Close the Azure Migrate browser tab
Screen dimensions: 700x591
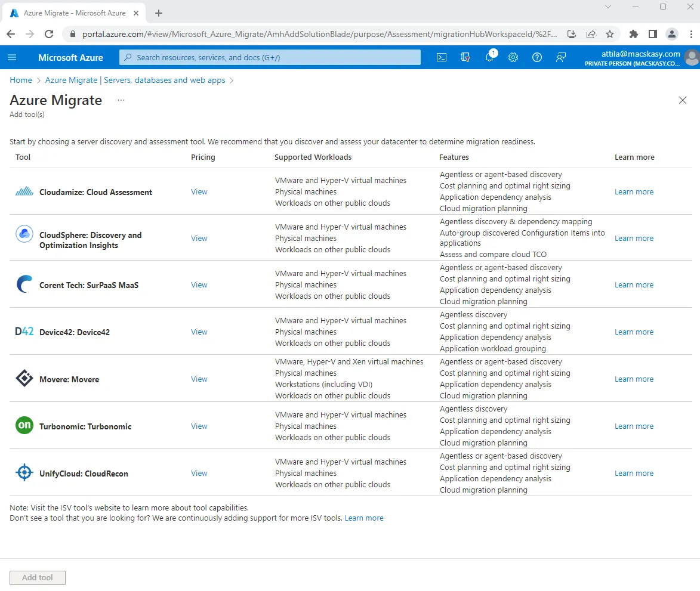(136, 13)
